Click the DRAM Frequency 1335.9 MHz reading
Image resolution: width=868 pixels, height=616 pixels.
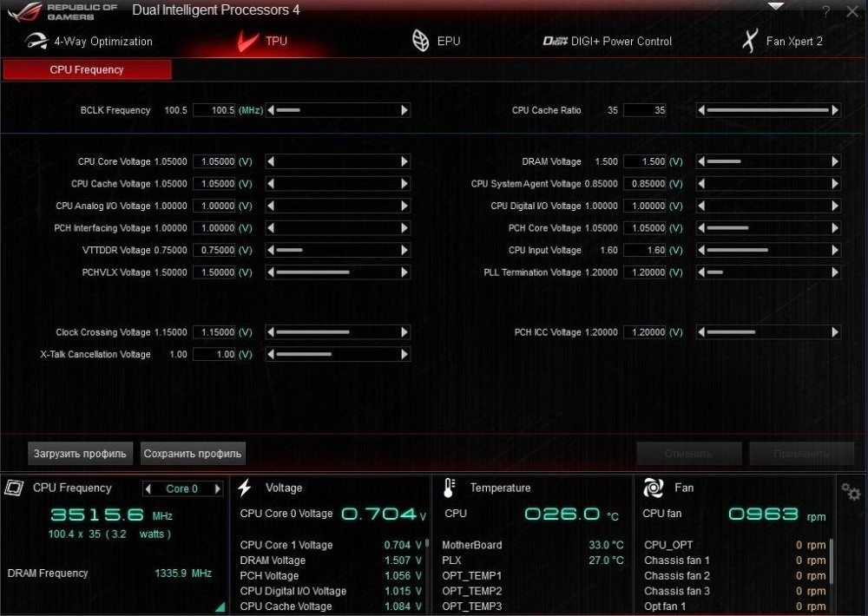[183, 573]
